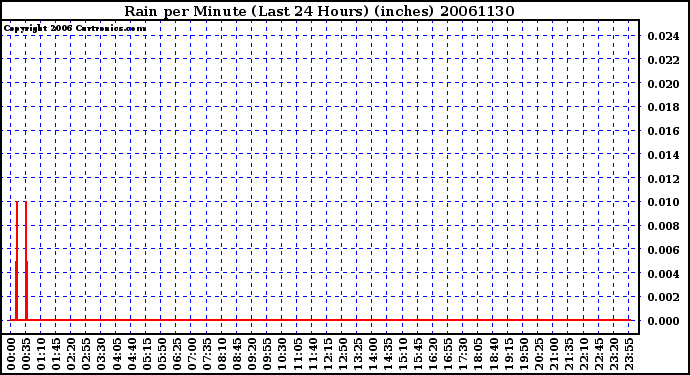
Task: Click the 19:50 time axis label
Action: pyautogui.click(x=523, y=354)
